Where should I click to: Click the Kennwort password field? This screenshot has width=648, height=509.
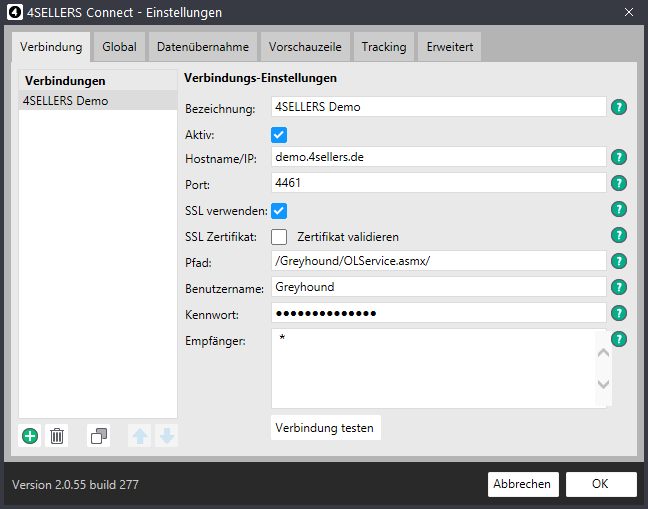[438, 313]
